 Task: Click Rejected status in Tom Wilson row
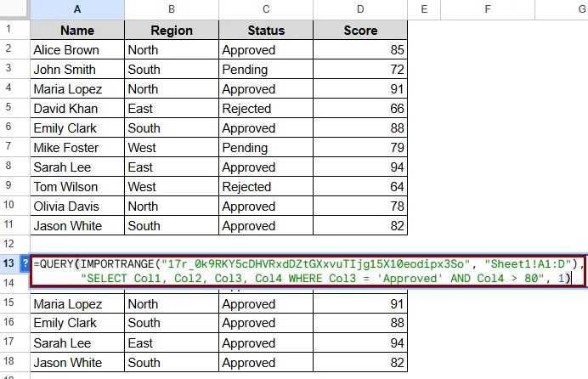coord(266,187)
